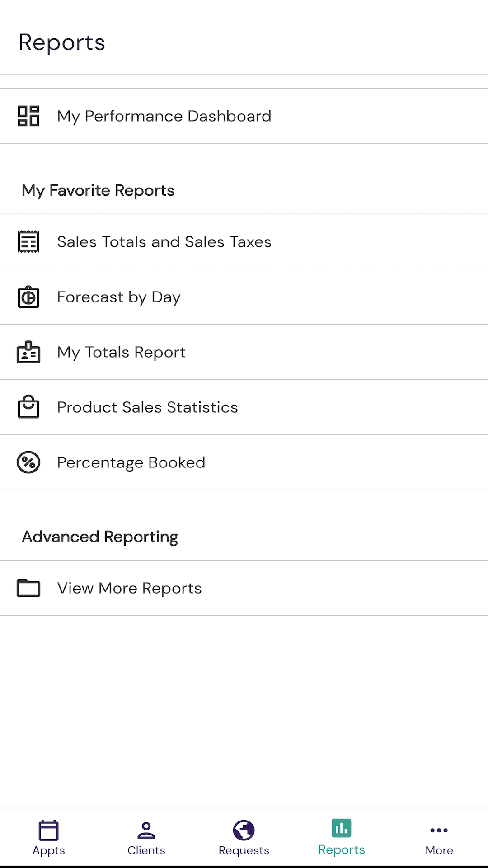The height and width of the screenshot is (868, 488).
Task: Tap the person icon for Clients
Action: 146,830
